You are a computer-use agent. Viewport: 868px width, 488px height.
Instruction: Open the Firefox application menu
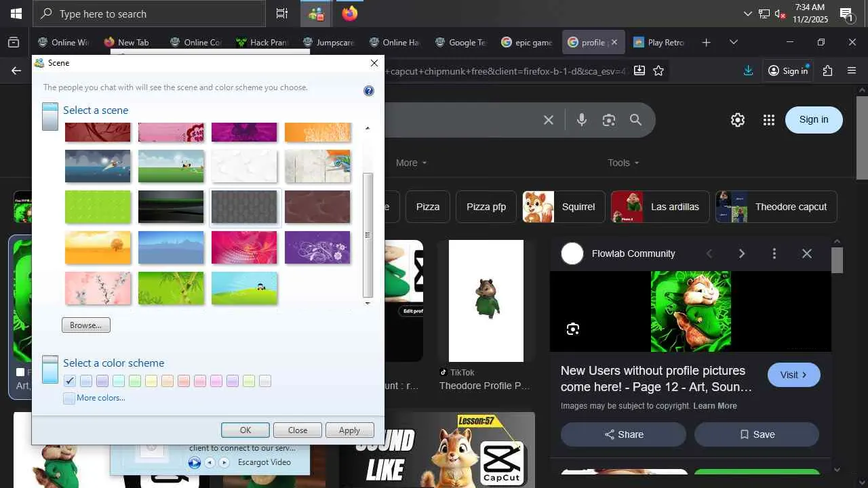click(852, 70)
